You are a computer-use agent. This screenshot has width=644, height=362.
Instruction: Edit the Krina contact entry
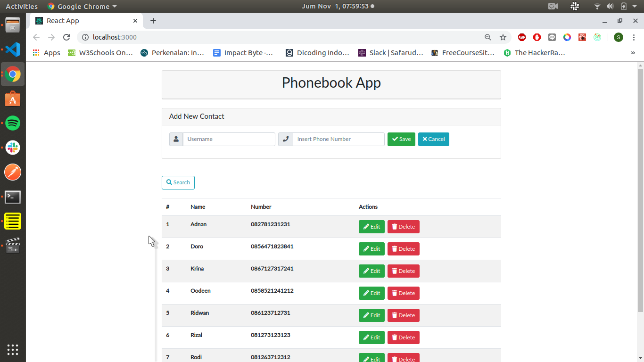pyautogui.click(x=372, y=271)
